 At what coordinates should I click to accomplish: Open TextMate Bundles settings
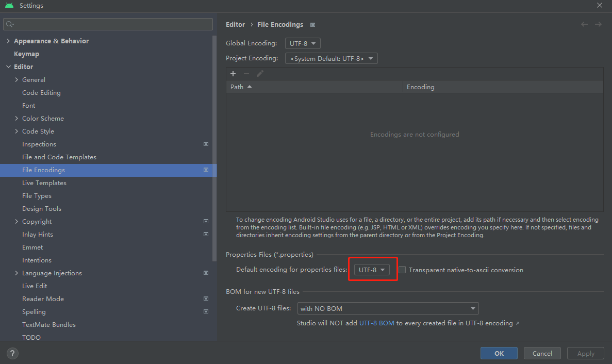[49, 324]
